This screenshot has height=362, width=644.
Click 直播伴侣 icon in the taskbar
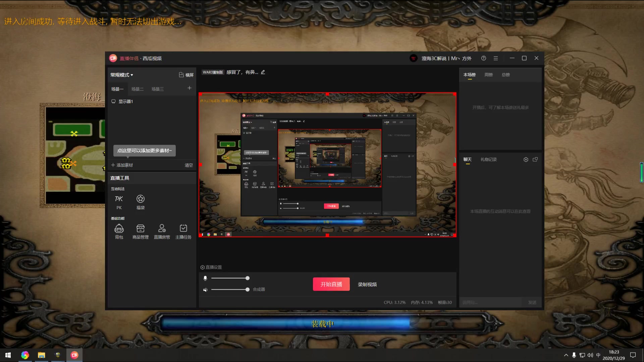coord(74,355)
